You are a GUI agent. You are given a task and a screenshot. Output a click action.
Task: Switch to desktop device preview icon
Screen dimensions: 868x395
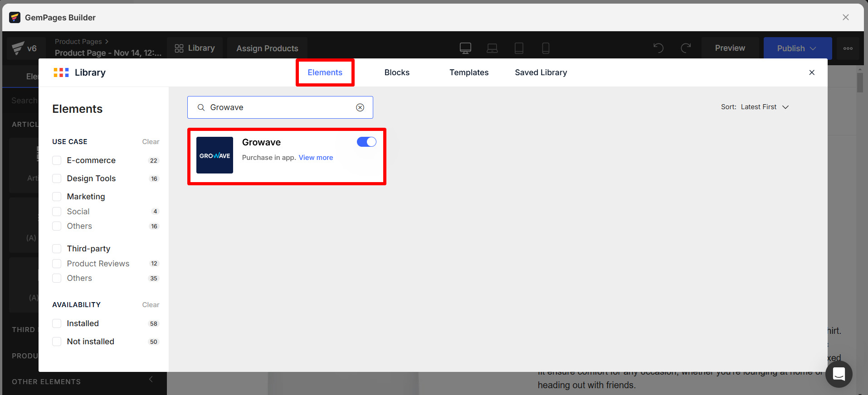point(465,48)
